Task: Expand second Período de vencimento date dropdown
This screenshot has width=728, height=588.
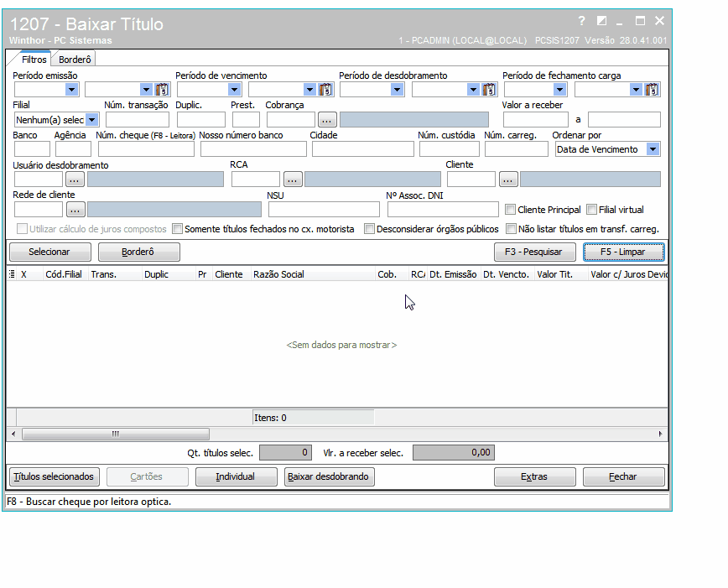Action: pos(309,89)
